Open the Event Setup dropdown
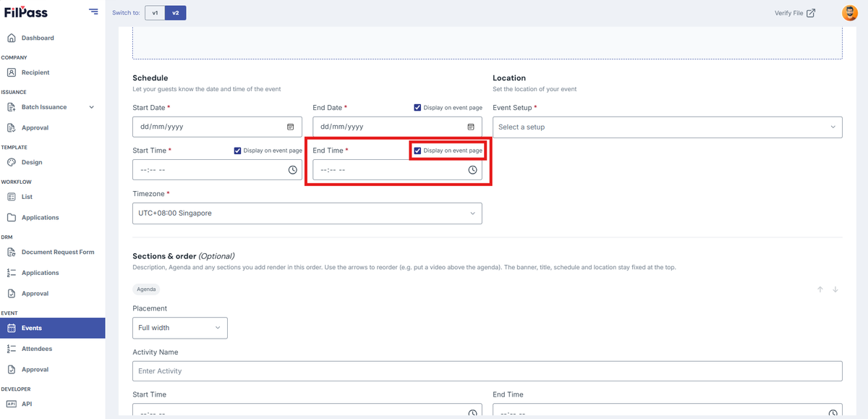The width and height of the screenshot is (868, 419). (x=667, y=127)
